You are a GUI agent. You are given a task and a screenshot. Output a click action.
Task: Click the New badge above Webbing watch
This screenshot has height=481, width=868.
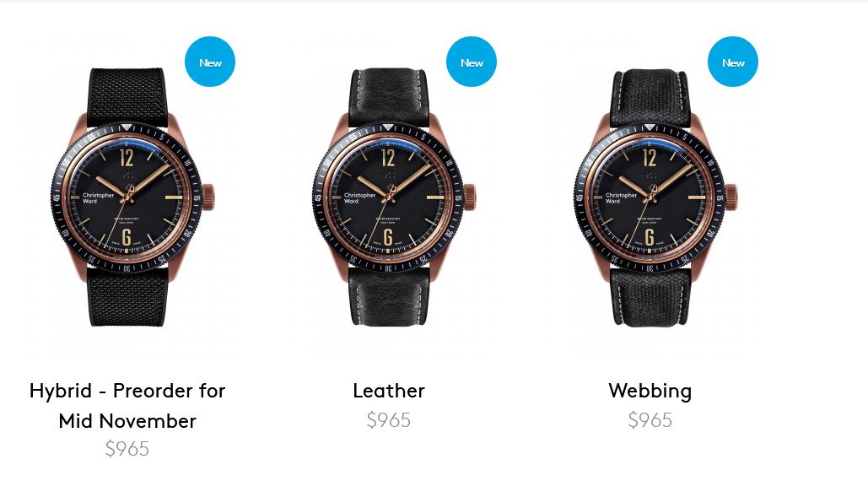pos(733,62)
